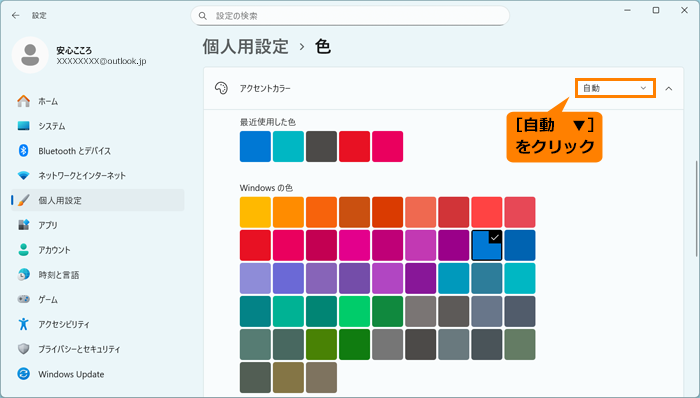Click the network Wi-Fi icon
This screenshot has width=700, height=398.
(x=24, y=176)
